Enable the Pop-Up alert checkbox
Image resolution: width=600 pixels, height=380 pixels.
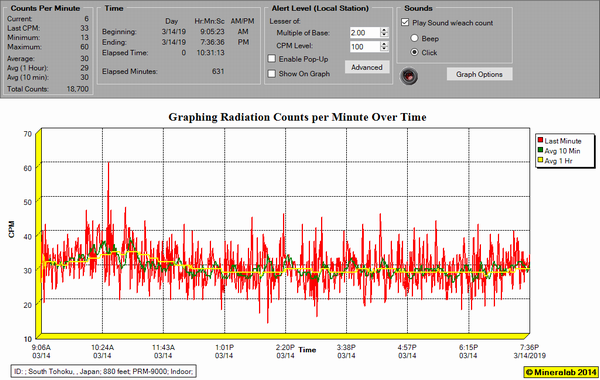coord(272,59)
